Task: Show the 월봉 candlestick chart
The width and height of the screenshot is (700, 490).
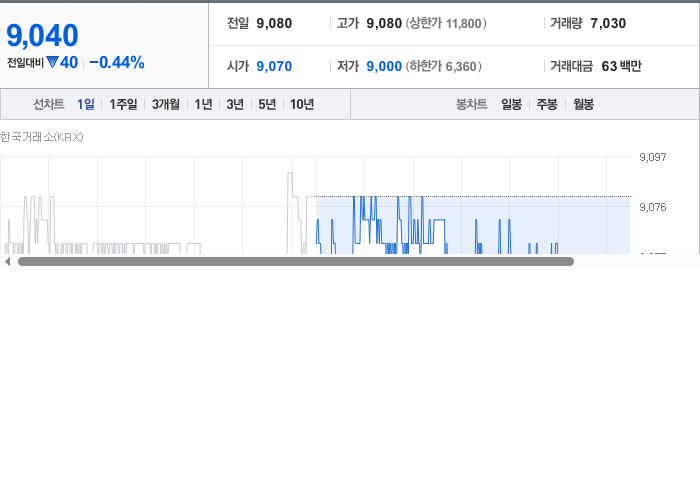Action: point(583,104)
